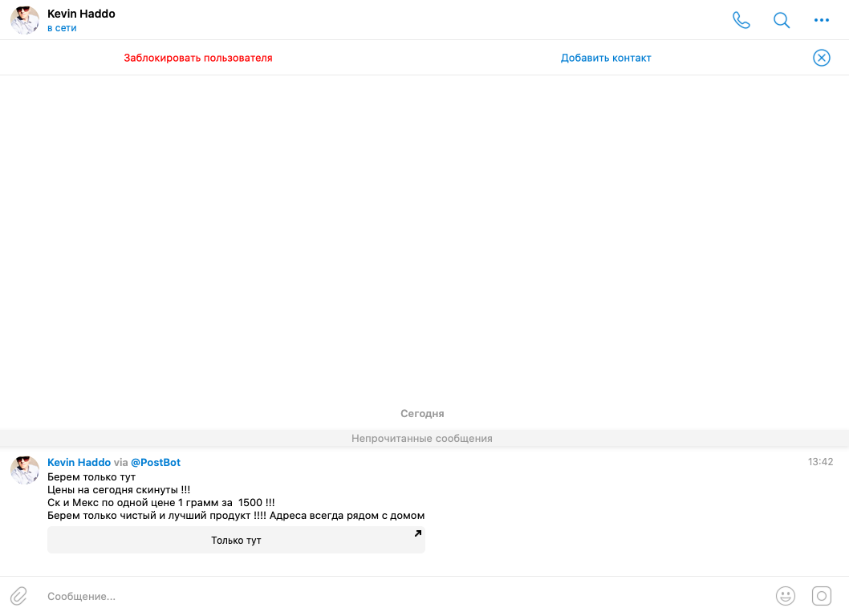Click Добавить контакт

click(x=606, y=58)
